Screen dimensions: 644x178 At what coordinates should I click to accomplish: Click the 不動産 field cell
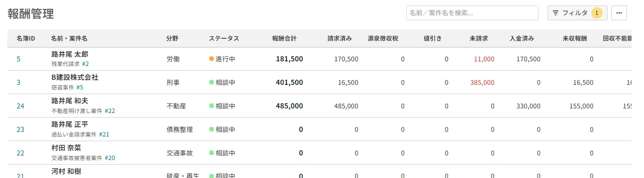176,106
